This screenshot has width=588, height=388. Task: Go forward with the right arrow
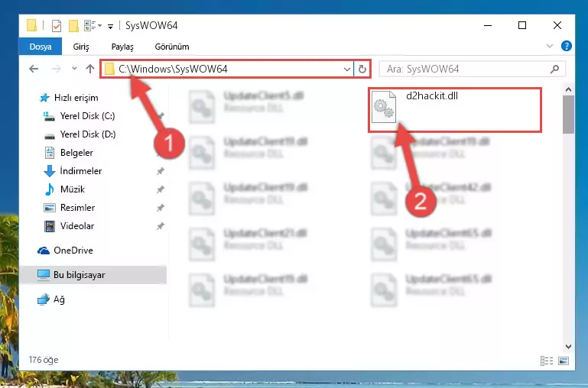coord(56,69)
